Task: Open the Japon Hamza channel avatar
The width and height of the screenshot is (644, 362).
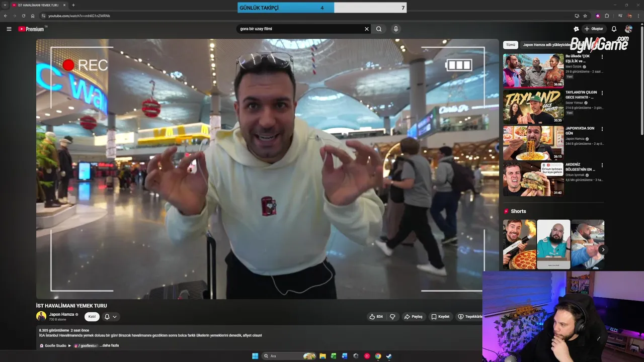Action: click(x=41, y=316)
